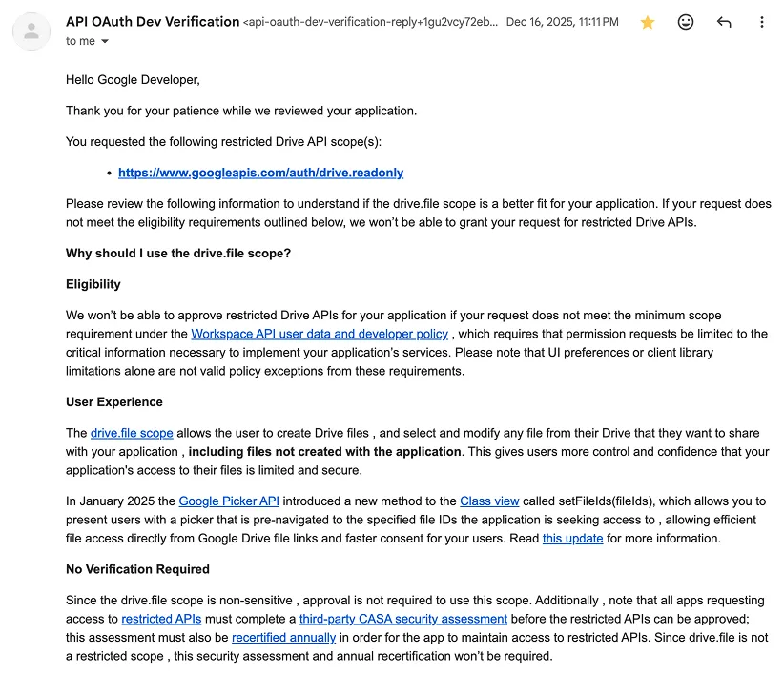Open the Google Picker API link
The image size is (784, 675).
pos(229,501)
